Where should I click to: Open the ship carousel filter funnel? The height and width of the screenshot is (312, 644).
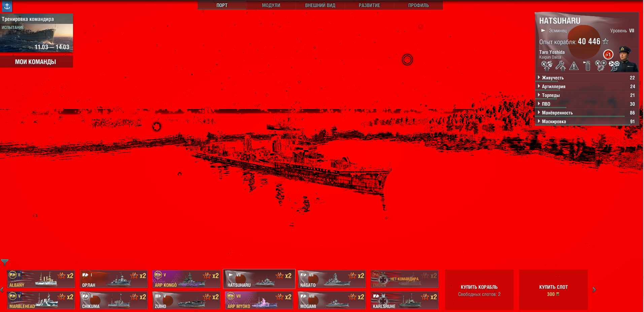pos(5,262)
